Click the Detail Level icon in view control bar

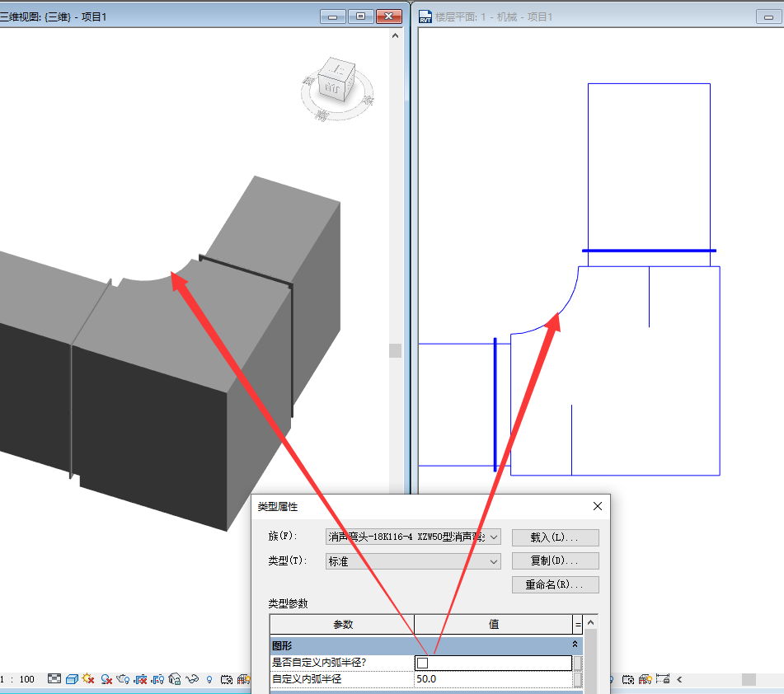[54, 679]
